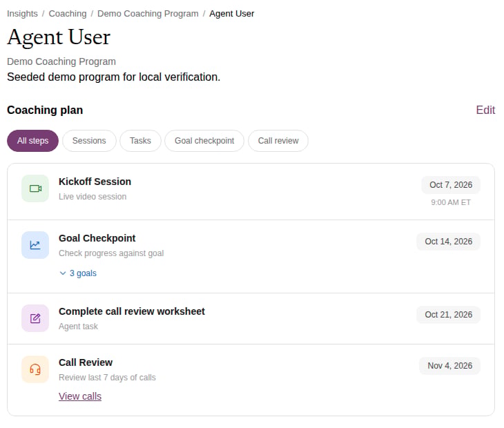Click the Call Review headset icon
504x428 pixels.
pyautogui.click(x=35, y=369)
